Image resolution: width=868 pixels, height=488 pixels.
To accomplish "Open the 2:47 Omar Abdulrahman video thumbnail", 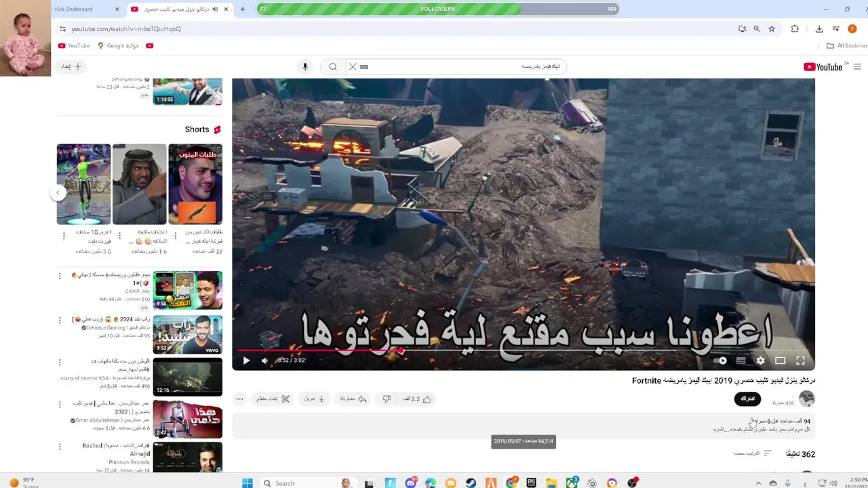I will [188, 419].
